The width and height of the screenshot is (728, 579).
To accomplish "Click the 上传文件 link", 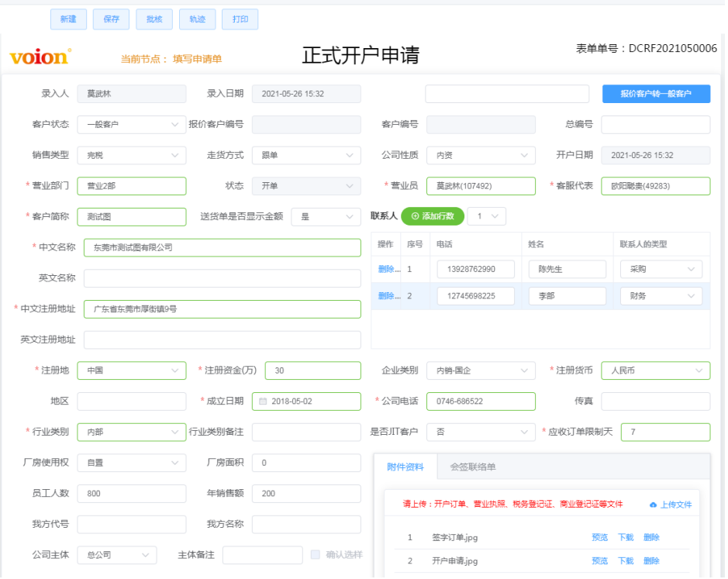I will 676,505.
